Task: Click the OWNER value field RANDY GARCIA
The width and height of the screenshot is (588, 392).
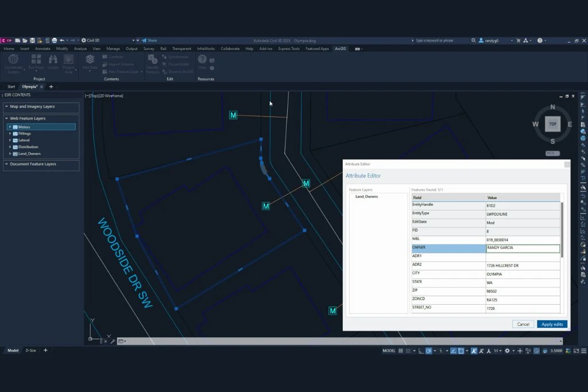Action: point(523,248)
